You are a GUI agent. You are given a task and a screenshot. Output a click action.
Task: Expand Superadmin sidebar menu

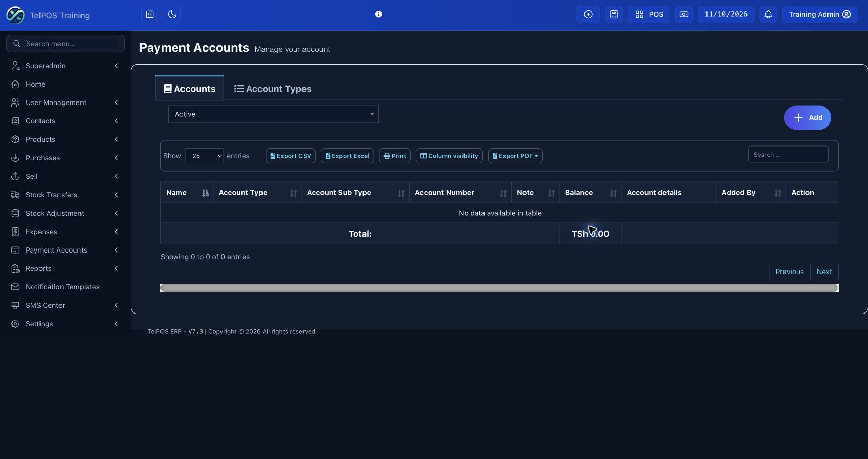click(65, 66)
